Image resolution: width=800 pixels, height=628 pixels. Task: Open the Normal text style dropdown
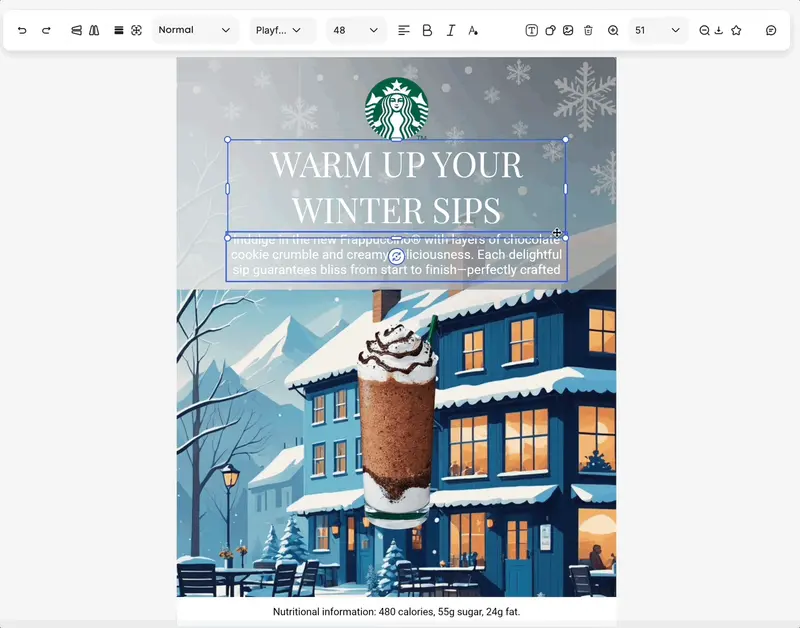(195, 30)
